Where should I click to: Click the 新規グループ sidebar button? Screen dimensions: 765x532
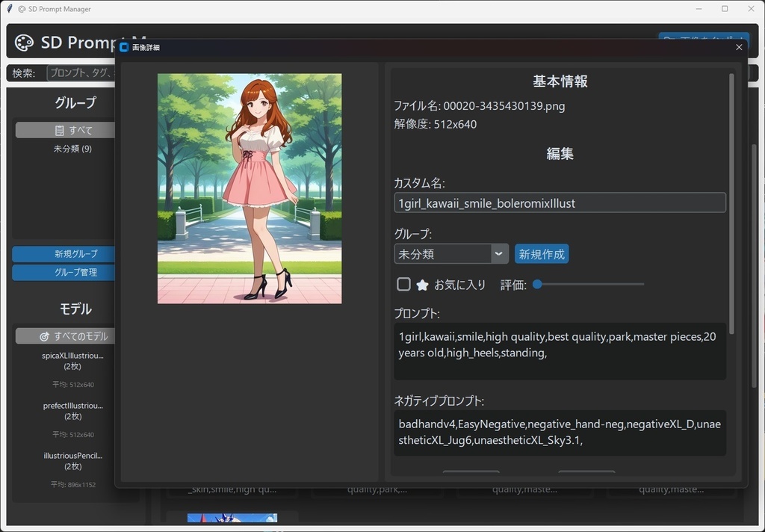pos(63,253)
